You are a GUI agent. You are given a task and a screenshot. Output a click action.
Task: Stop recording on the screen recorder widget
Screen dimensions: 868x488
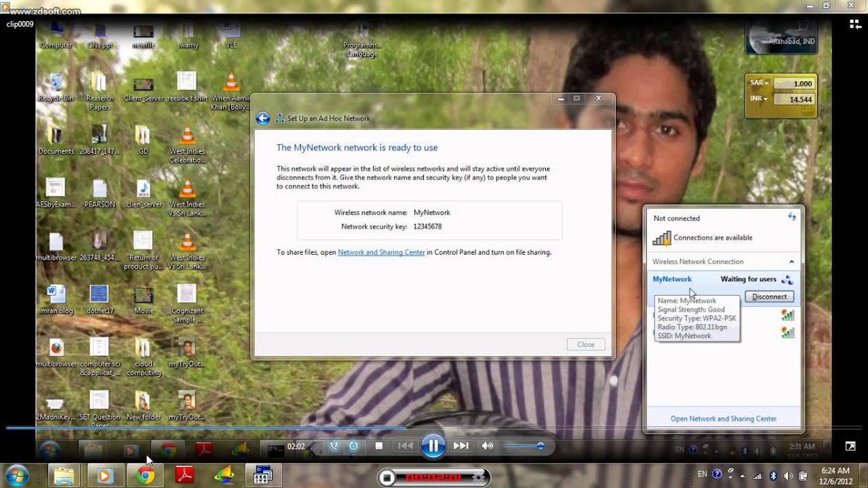coord(387,478)
